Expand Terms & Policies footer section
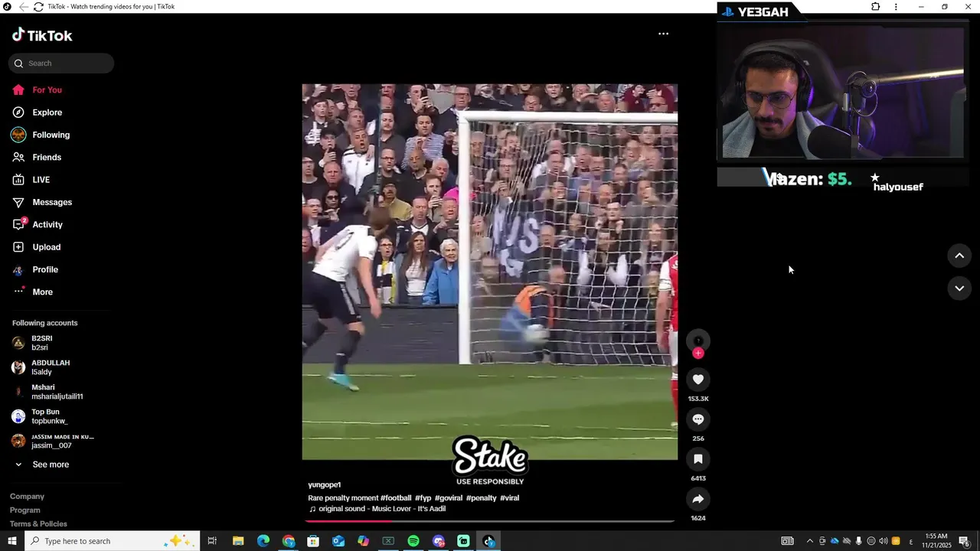The image size is (980, 551). pyautogui.click(x=38, y=524)
